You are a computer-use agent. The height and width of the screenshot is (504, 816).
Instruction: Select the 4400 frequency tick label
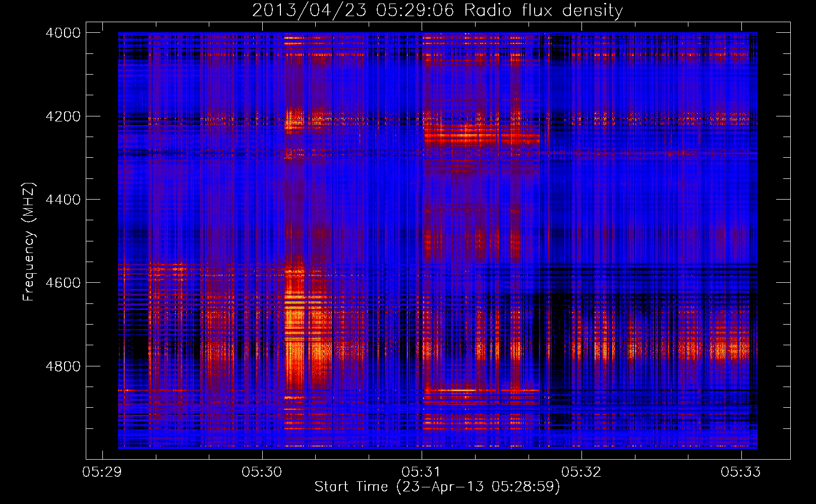(x=63, y=200)
